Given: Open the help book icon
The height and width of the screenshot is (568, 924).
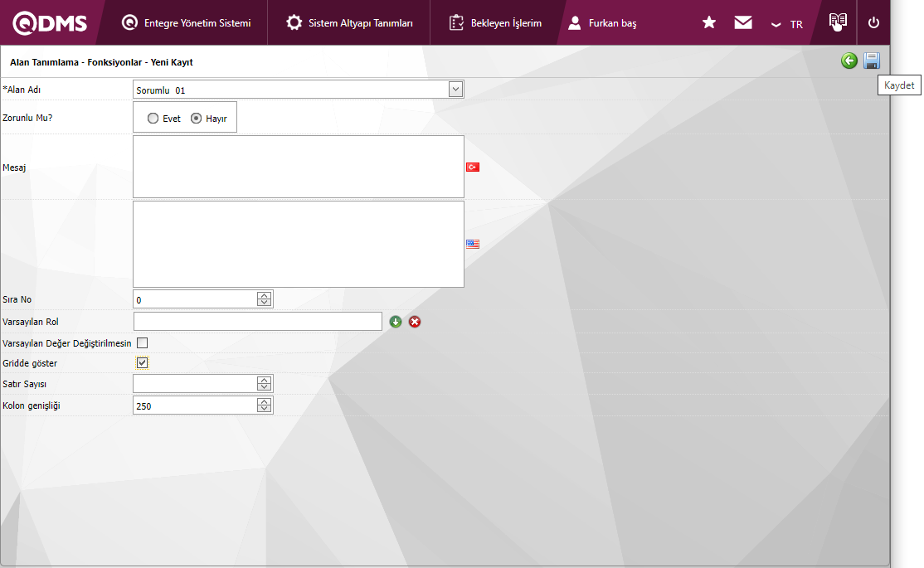Looking at the screenshot, I should (838, 22).
